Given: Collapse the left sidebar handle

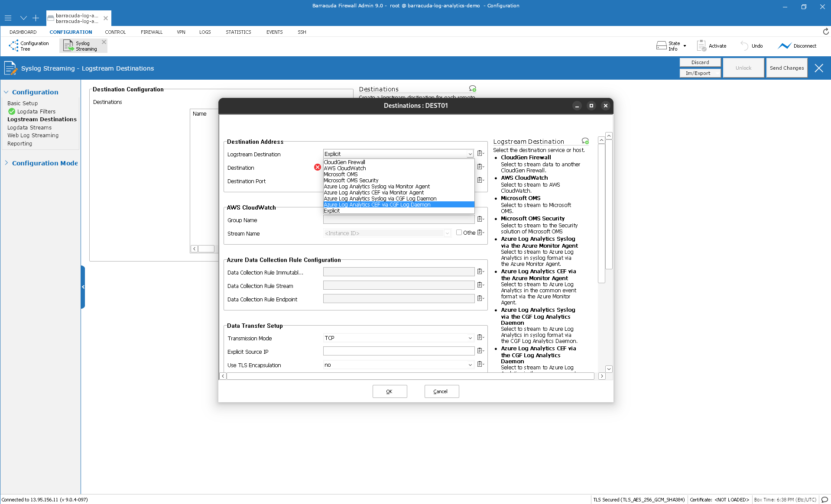Looking at the screenshot, I should point(83,287).
